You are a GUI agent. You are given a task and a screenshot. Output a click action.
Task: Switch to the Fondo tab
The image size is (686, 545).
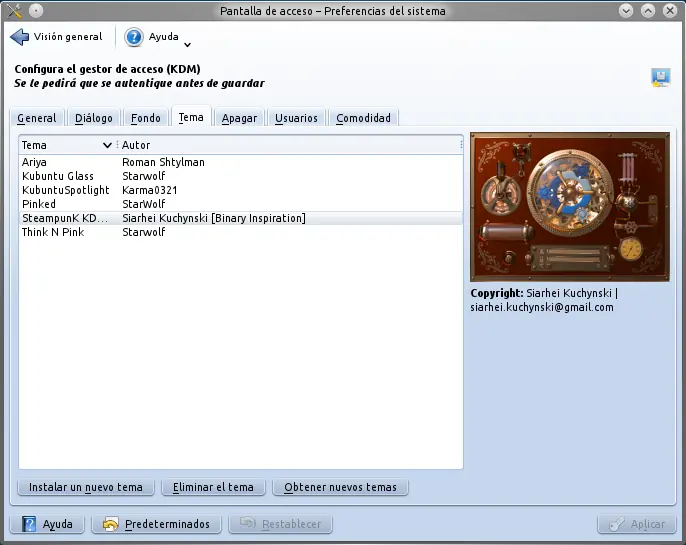(146, 118)
